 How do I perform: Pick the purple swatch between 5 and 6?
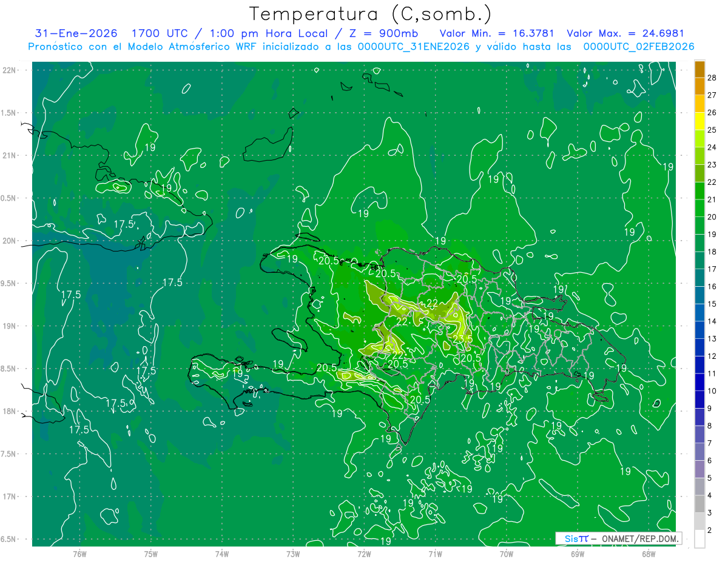pyautogui.click(x=699, y=469)
